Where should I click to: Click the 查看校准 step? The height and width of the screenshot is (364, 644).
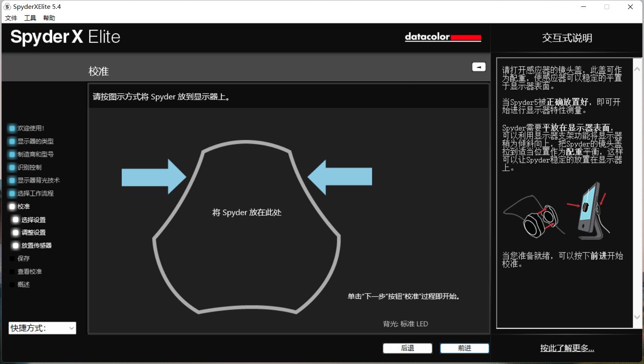[29, 271]
